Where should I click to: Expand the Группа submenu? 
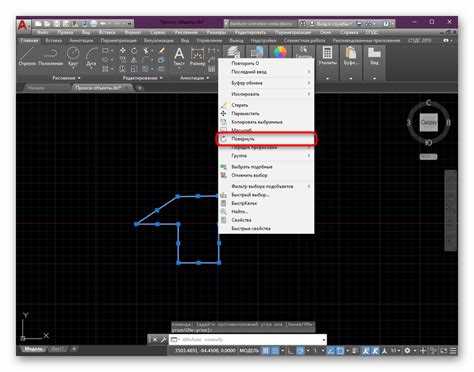coord(309,156)
